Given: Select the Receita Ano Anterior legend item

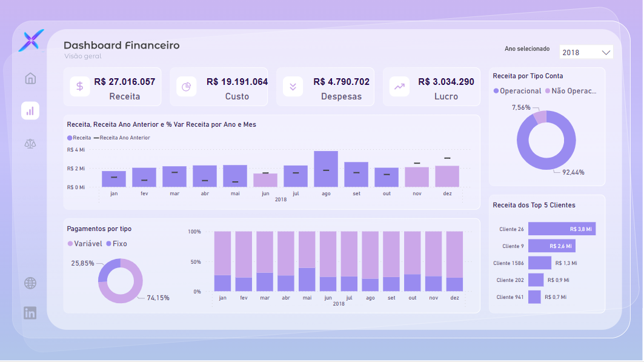Looking at the screenshot, I should (x=121, y=138).
